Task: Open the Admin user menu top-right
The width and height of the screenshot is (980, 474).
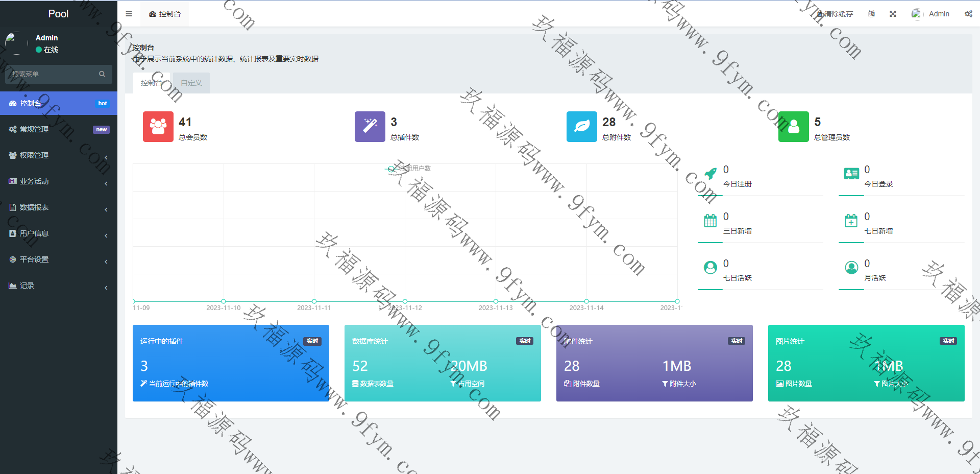Action: click(931, 14)
